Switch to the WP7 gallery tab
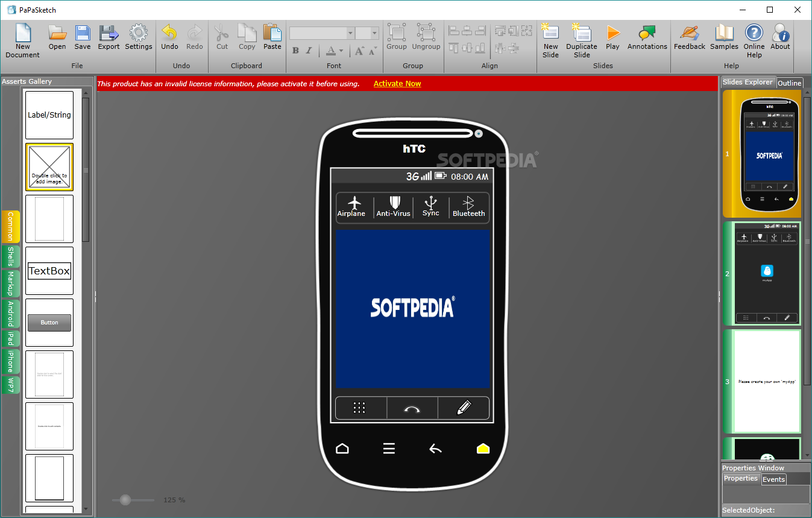The width and height of the screenshot is (812, 518). 11,385
